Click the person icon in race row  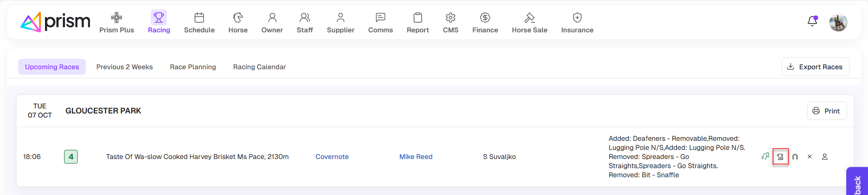pos(824,157)
